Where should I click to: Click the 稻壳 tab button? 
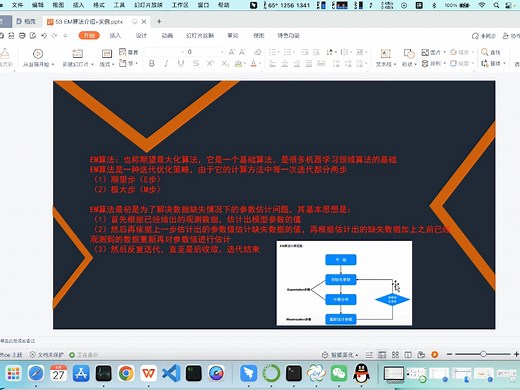[x=26, y=21]
